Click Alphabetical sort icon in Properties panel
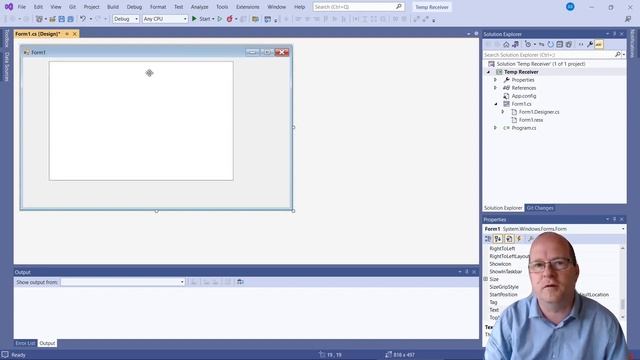This screenshot has height=360, width=640. click(x=498, y=239)
